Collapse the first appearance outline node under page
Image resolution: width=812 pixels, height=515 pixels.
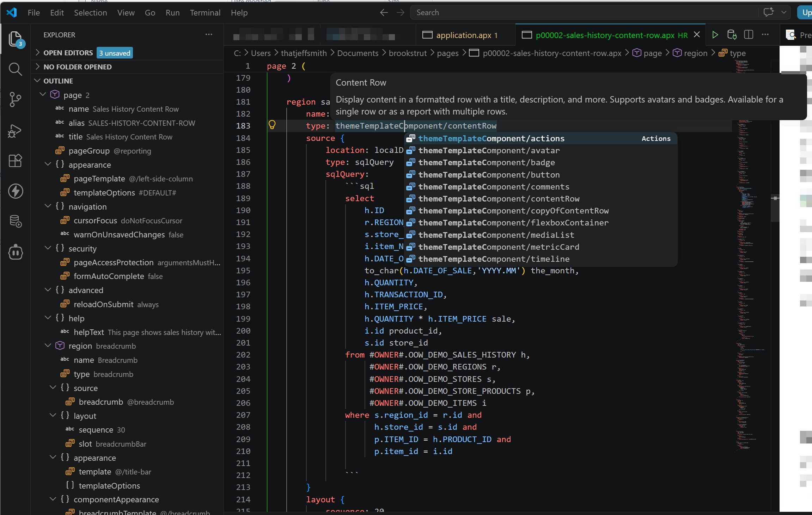[x=48, y=165]
